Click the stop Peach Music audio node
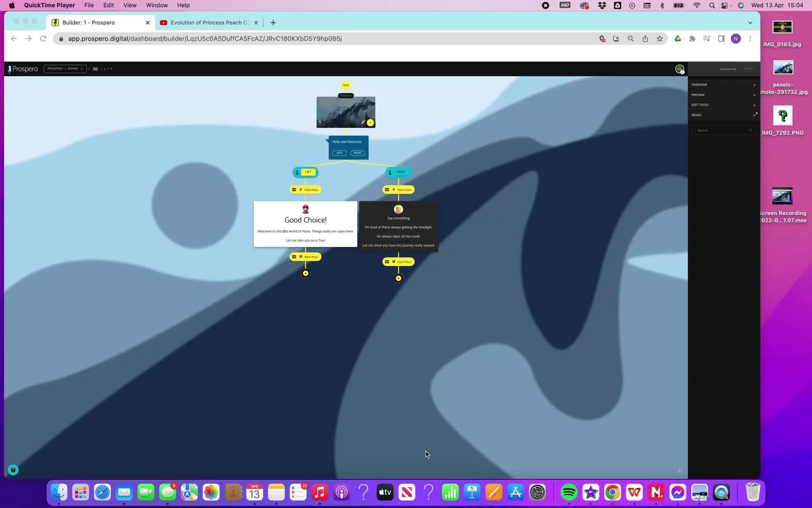The height and width of the screenshot is (508, 812). tap(398, 262)
